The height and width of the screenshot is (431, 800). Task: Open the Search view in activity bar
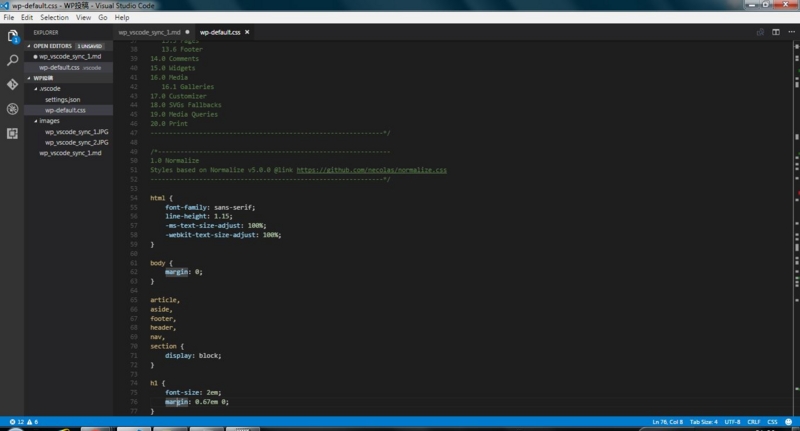pos(12,60)
